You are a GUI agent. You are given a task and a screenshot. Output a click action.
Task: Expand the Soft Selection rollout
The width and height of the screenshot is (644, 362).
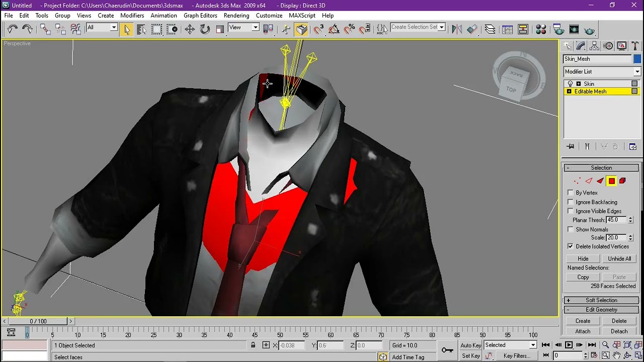pos(601,301)
